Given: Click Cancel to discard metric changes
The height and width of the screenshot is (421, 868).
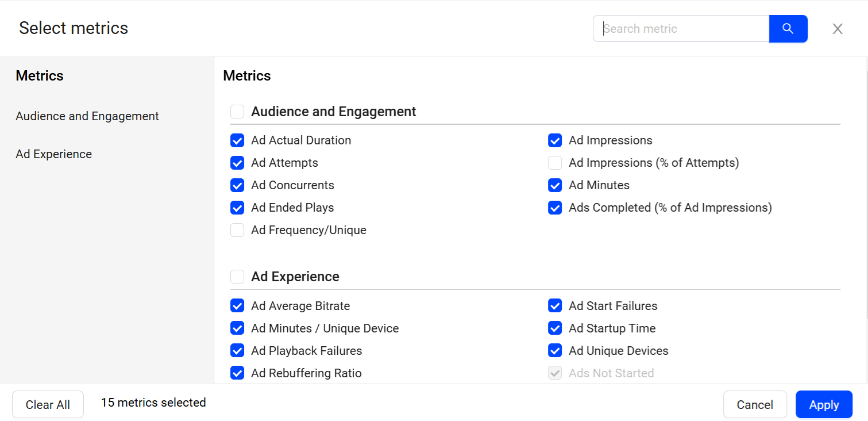Looking at the screenshot, I should [754, 405].
